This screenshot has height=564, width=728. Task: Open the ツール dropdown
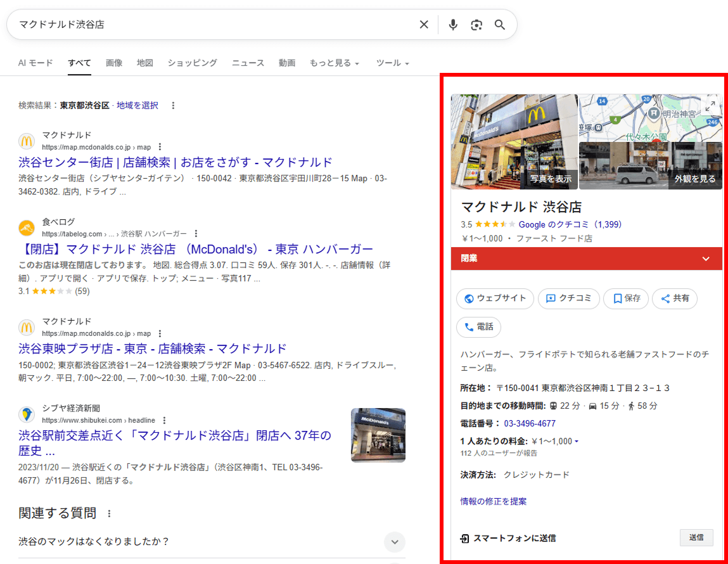pyautogui.click(x=392, y=63)
